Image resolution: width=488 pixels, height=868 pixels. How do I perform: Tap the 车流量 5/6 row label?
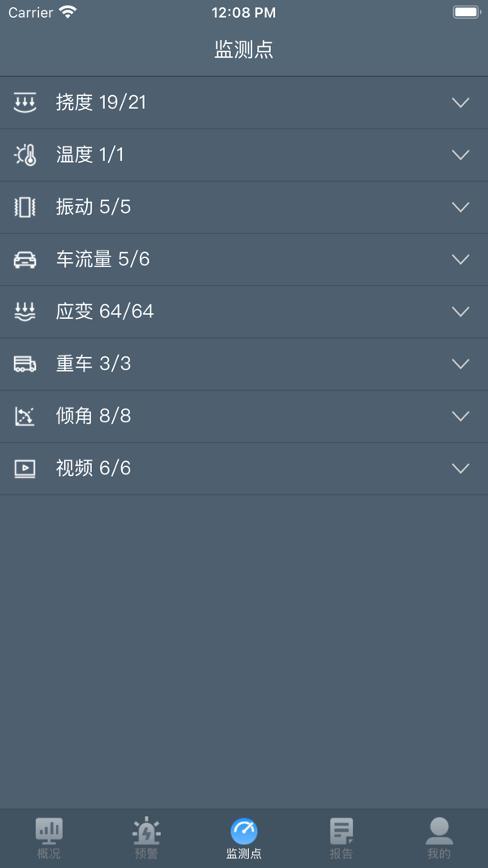point(102,260)
